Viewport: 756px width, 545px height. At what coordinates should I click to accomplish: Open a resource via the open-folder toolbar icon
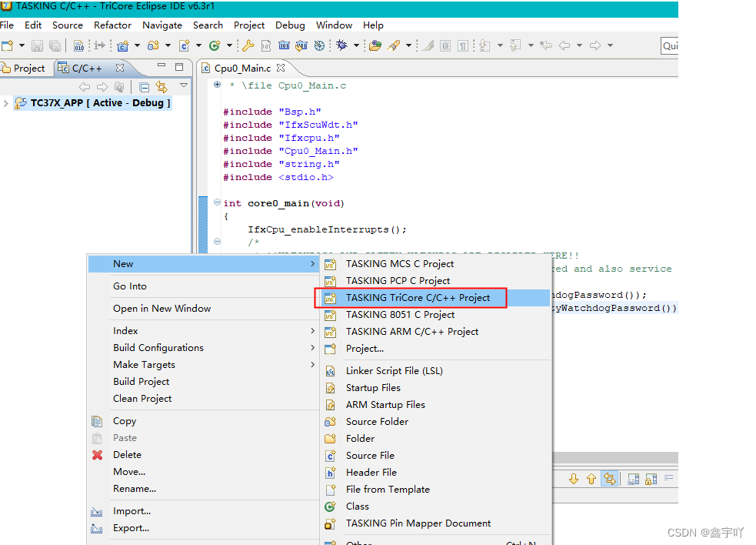pyautogui.click(x=376, y=45)
